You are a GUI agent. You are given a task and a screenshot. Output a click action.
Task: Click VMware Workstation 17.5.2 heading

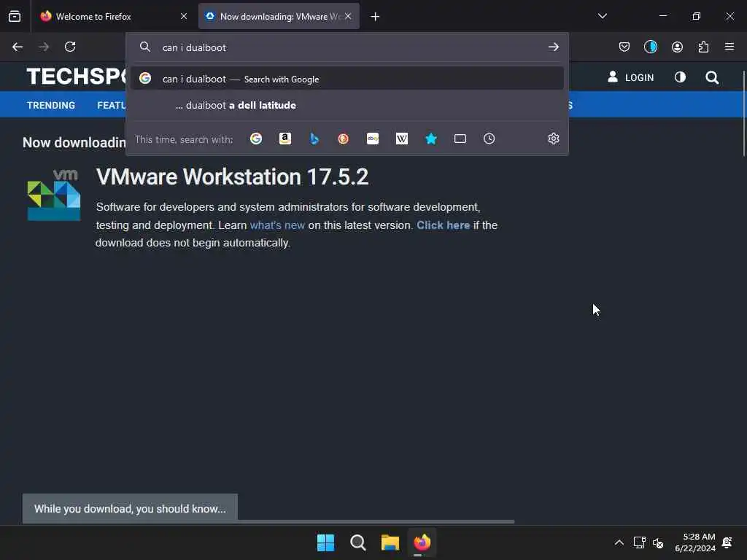233,176
